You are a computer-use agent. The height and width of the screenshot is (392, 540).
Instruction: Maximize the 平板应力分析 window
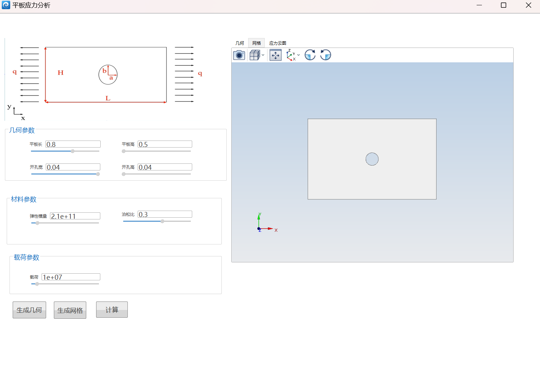(503, 5)
